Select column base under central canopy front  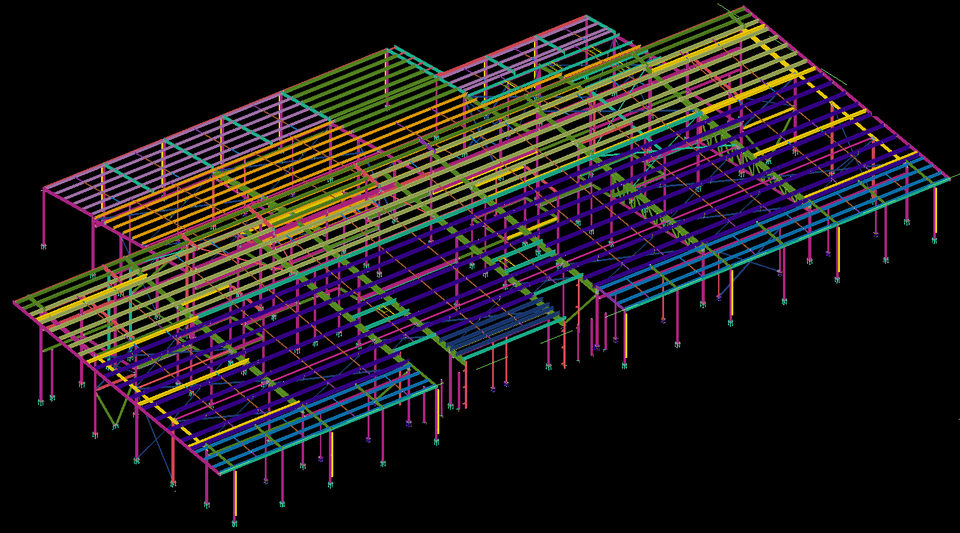[450, 406]
